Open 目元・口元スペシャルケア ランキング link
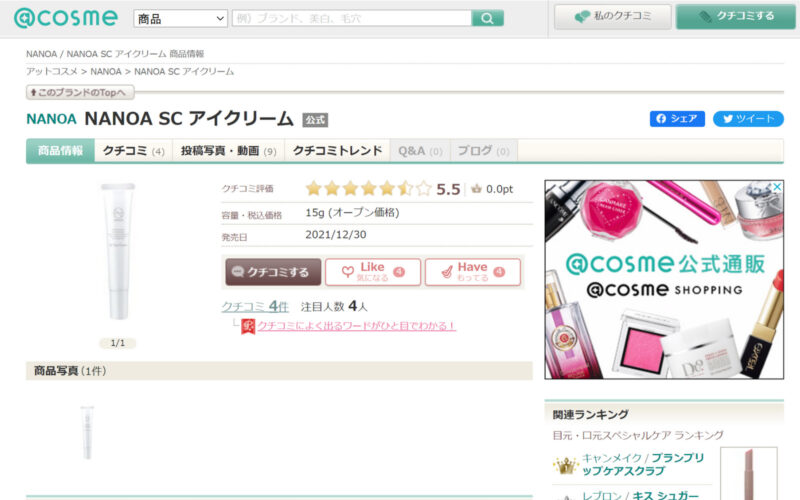 pos(638,435)
